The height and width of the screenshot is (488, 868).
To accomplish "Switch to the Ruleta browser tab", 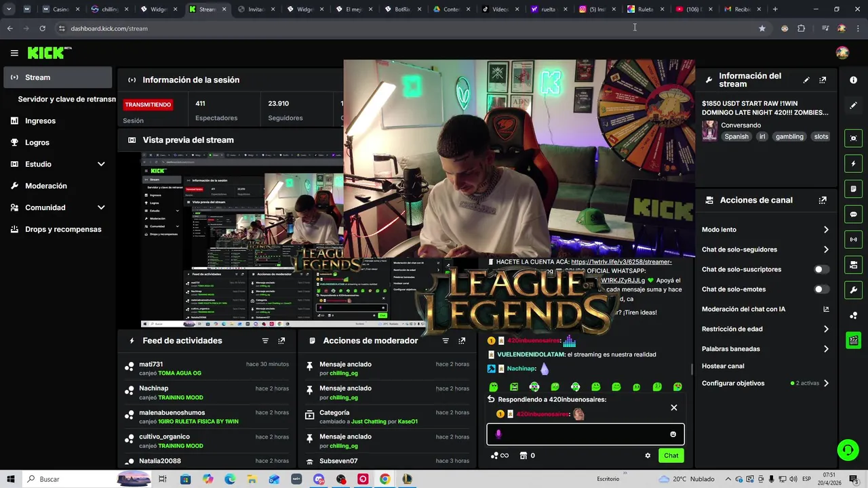I will tap(645, 9).
